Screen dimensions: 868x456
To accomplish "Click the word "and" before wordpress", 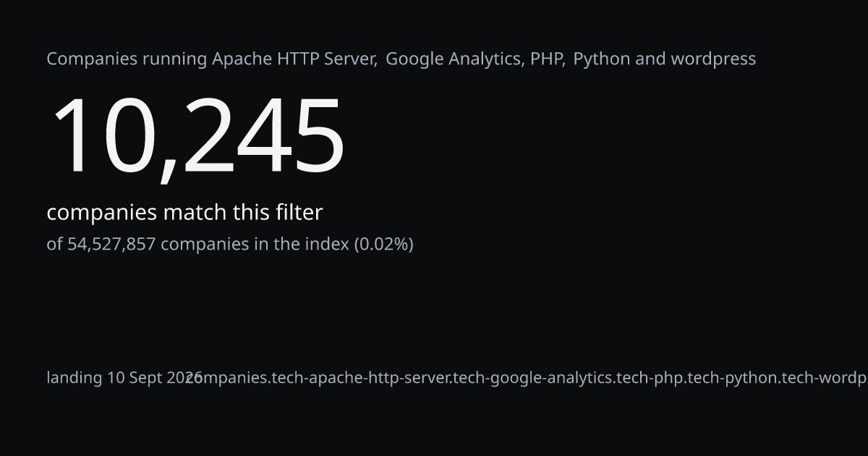I will pyautogui.click(x=650, y=59).
